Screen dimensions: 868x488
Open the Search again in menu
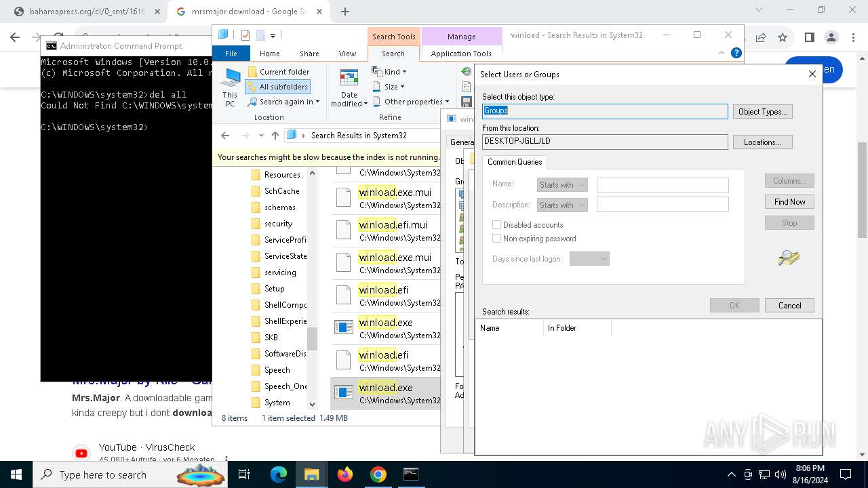click(x=283, y=102)
